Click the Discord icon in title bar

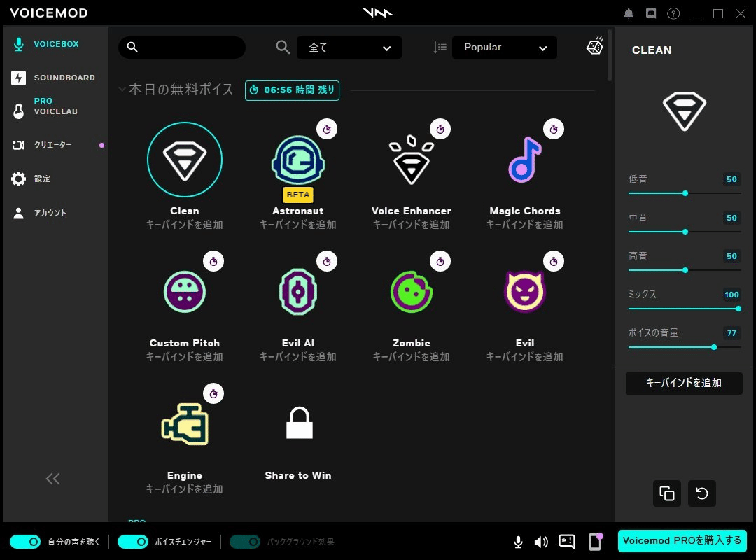(651, 13)
